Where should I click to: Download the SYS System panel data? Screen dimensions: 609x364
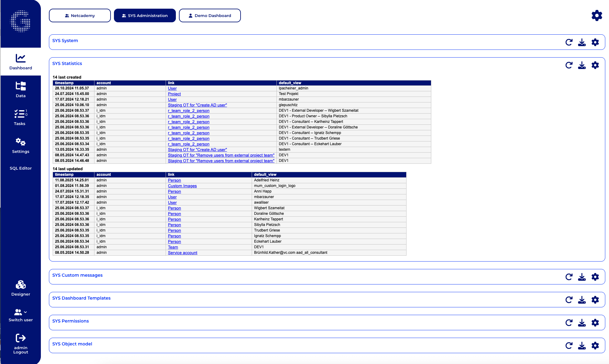[582, 42]
